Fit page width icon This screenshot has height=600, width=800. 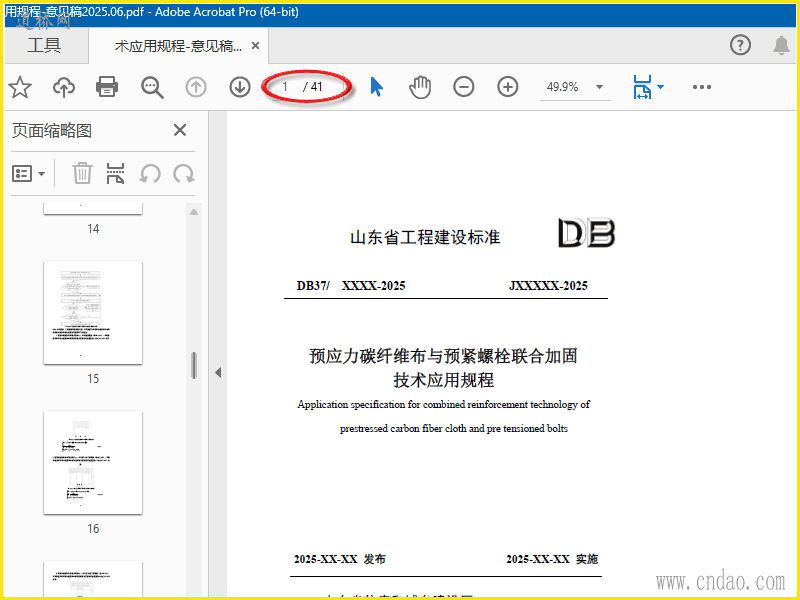pyautogui.click(x=642, y=87)
